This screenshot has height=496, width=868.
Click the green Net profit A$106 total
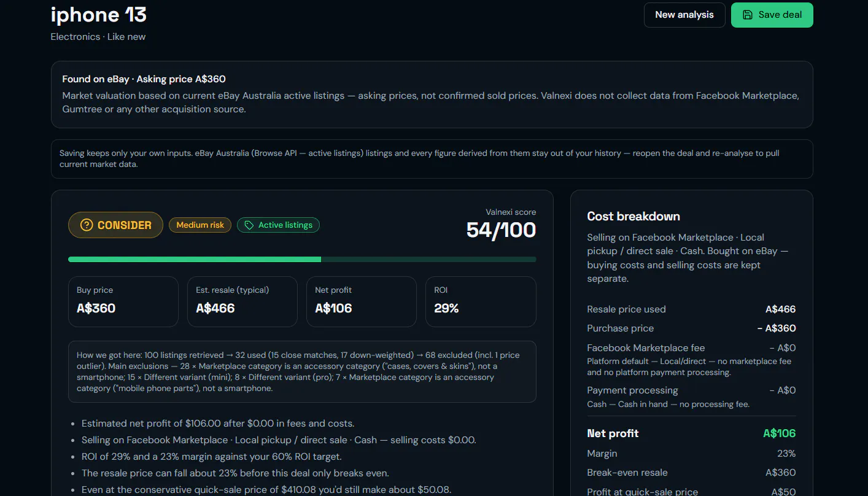click(x=779, y=433)
